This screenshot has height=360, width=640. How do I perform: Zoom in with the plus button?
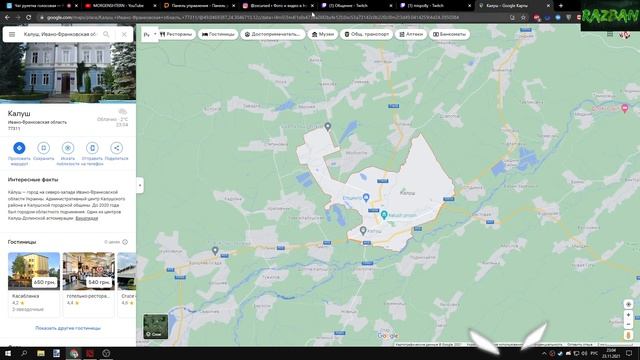pos(628,315)
